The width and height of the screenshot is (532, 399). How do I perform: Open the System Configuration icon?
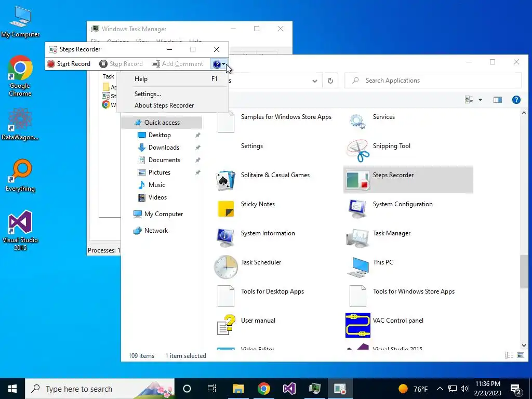[357, 209]
